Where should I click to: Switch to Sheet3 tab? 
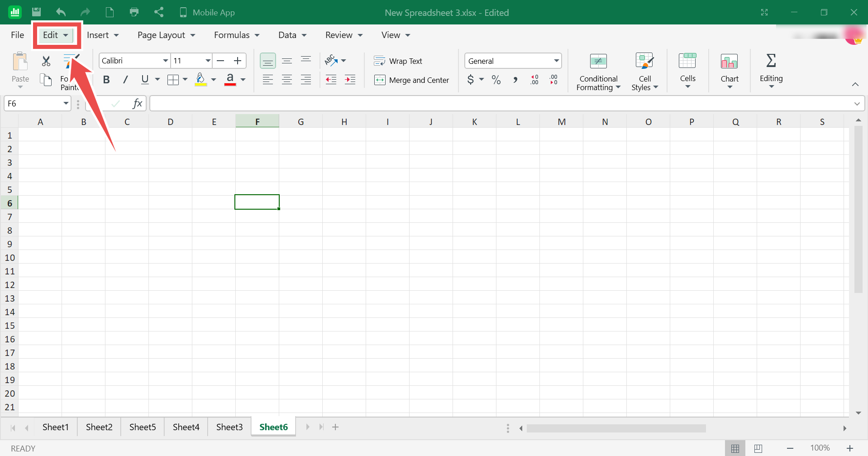tap(229, 427)
